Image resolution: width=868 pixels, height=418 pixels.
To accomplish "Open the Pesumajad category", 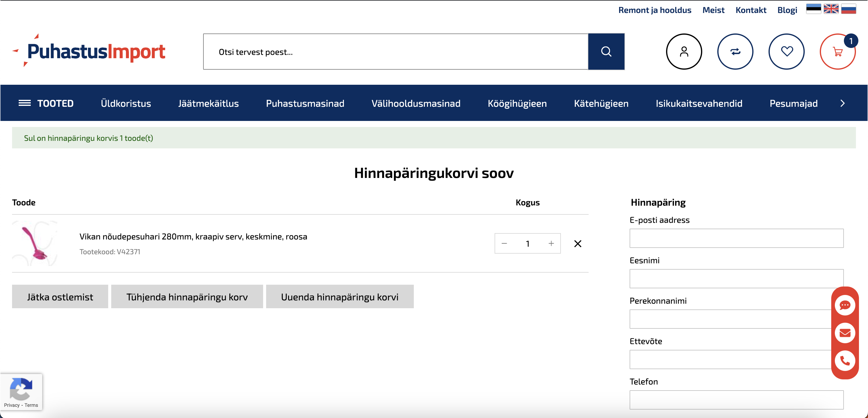I will point(794,103).
